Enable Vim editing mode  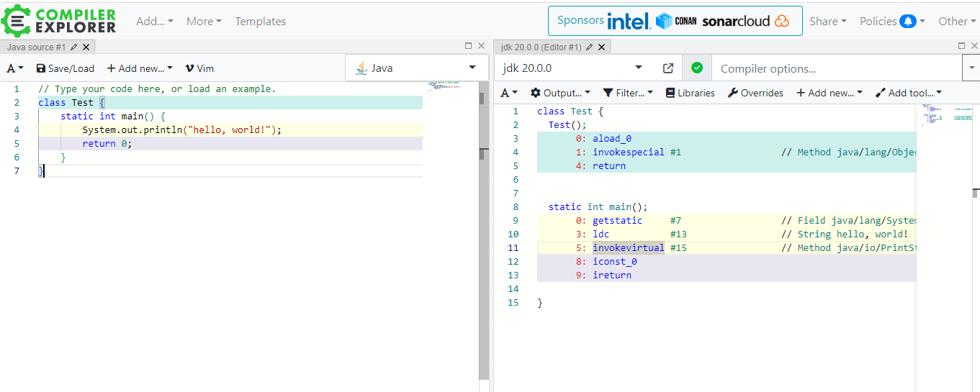pyautogui.click(x=199, y=68)
